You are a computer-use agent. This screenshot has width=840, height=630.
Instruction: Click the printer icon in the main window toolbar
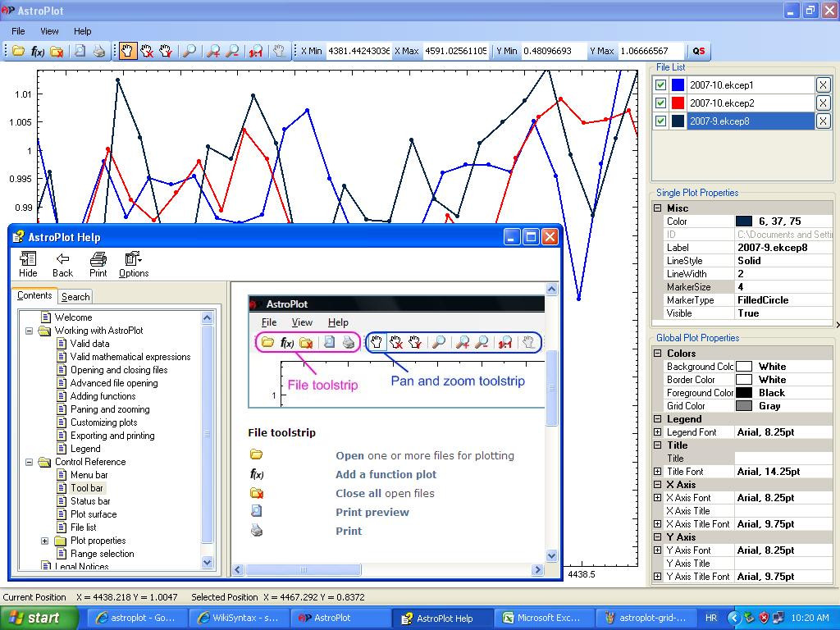coord(99,51)
